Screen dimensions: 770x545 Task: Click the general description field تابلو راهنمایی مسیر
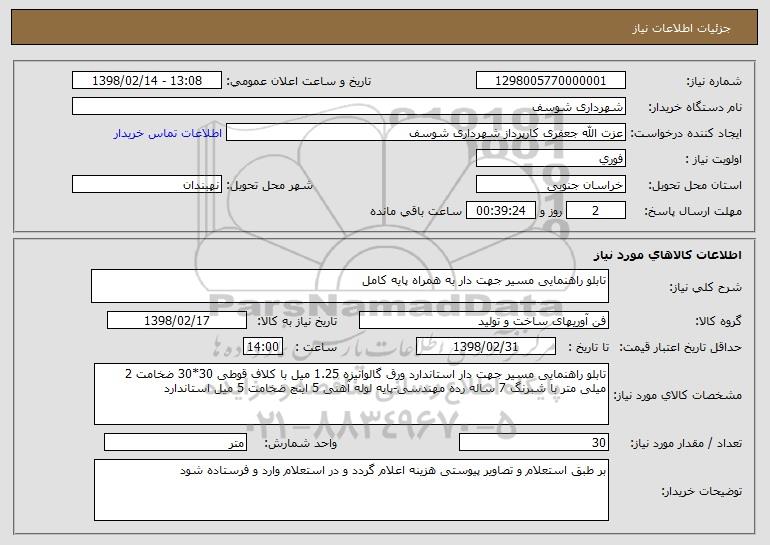coord(350,286)
